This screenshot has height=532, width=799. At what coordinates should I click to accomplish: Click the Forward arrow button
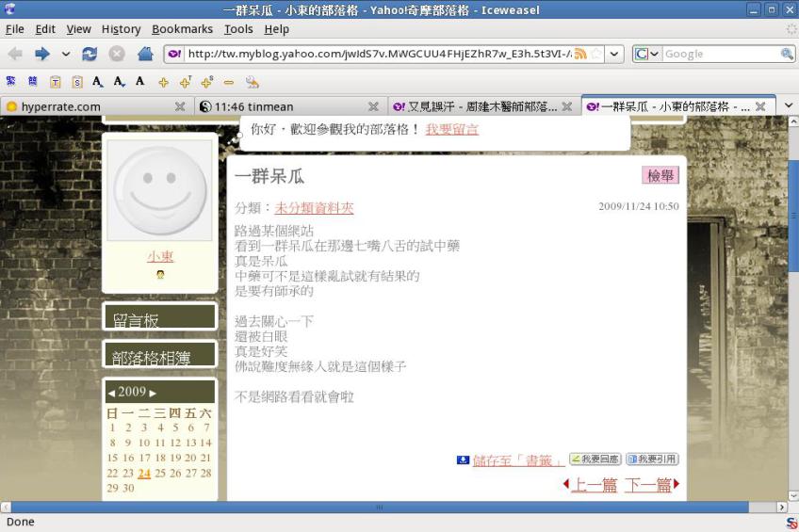pos(42,55)
